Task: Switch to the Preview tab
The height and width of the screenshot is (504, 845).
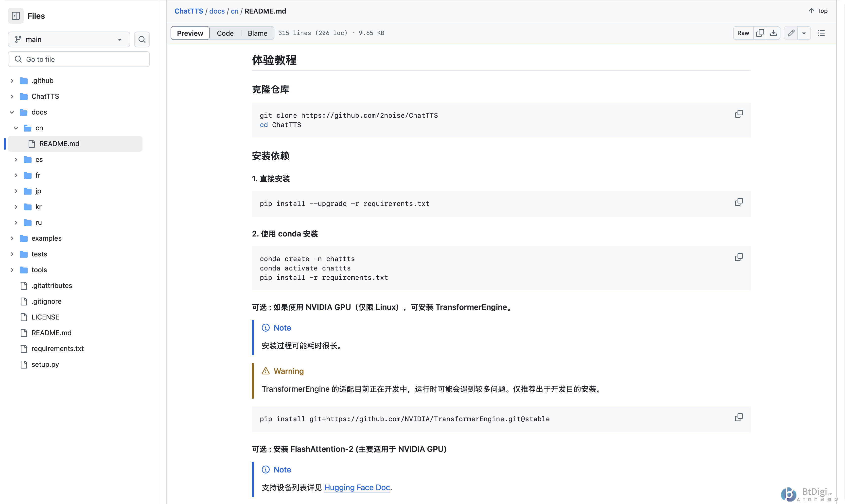Action: click(x=190, y=33)
